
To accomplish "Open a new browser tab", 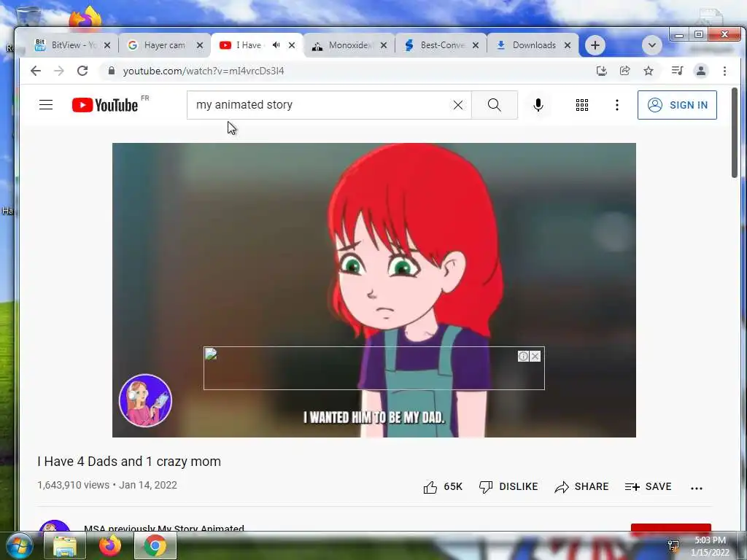I will click(x=595, y=45).
